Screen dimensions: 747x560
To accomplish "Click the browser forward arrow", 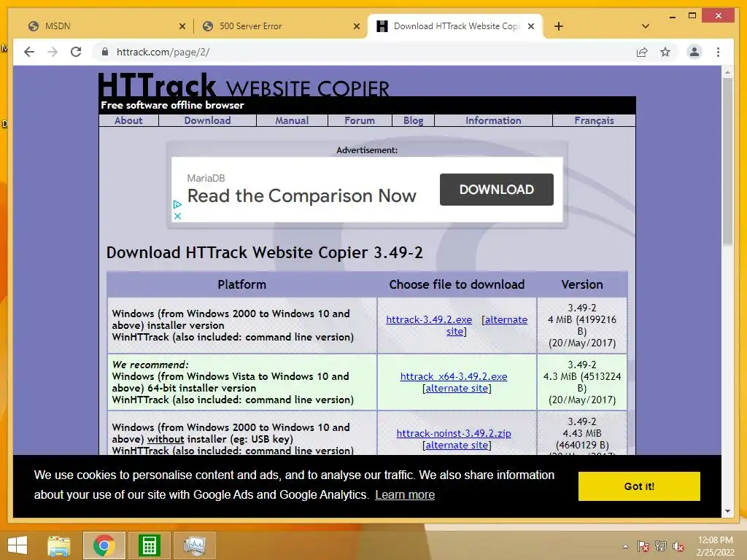I will (x=53, y=52).
